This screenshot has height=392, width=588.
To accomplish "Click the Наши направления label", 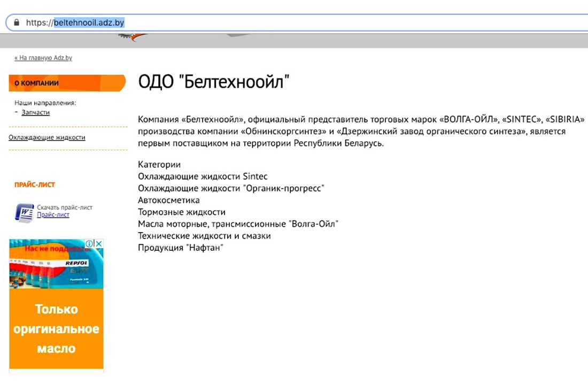I will point(45,103).
